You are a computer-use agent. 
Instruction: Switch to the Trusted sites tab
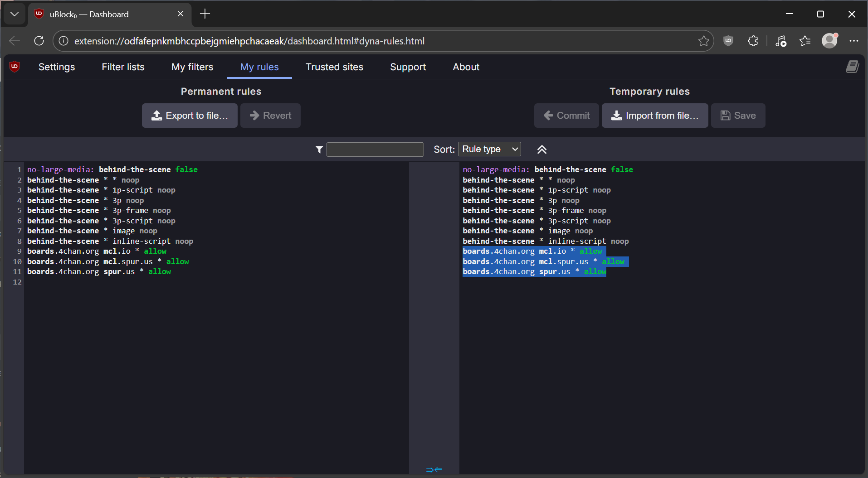(334, 67)
